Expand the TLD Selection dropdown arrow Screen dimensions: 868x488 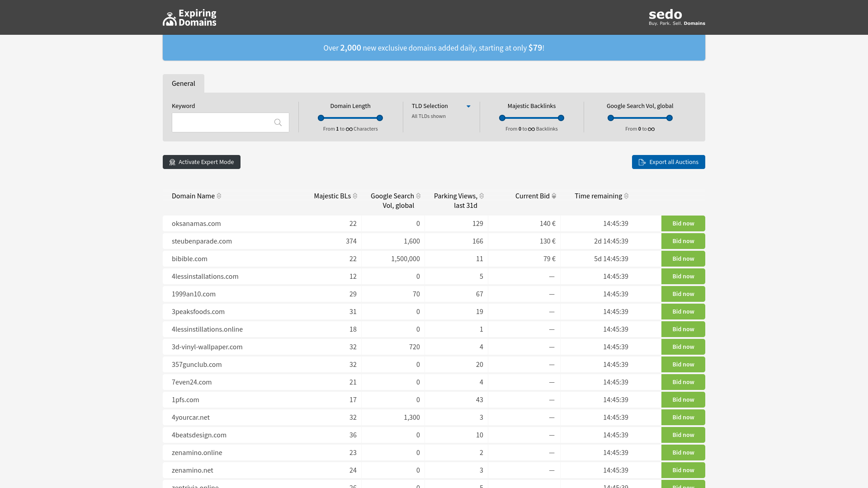click(x=468, y=106)
